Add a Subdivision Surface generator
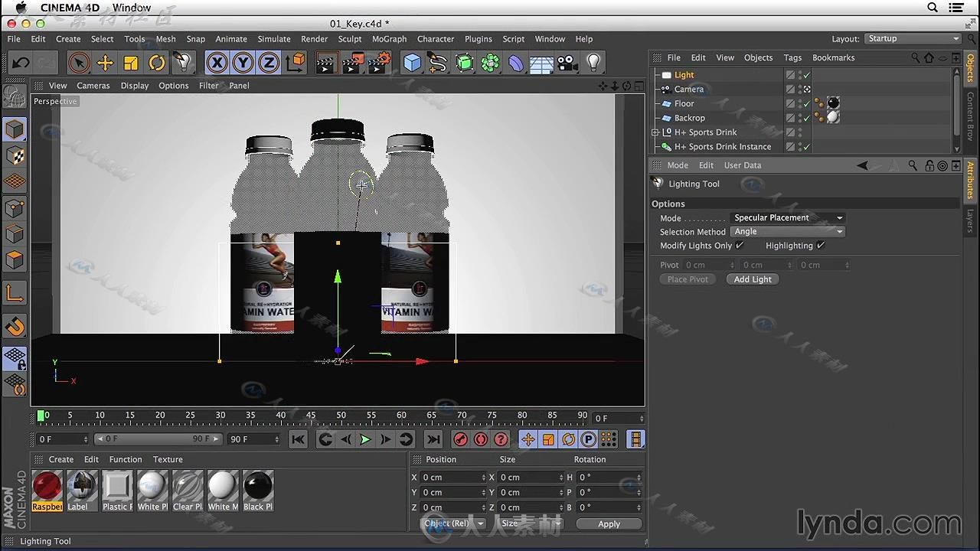The width and height of the screenshot is (980, 551). click(464, 63)
